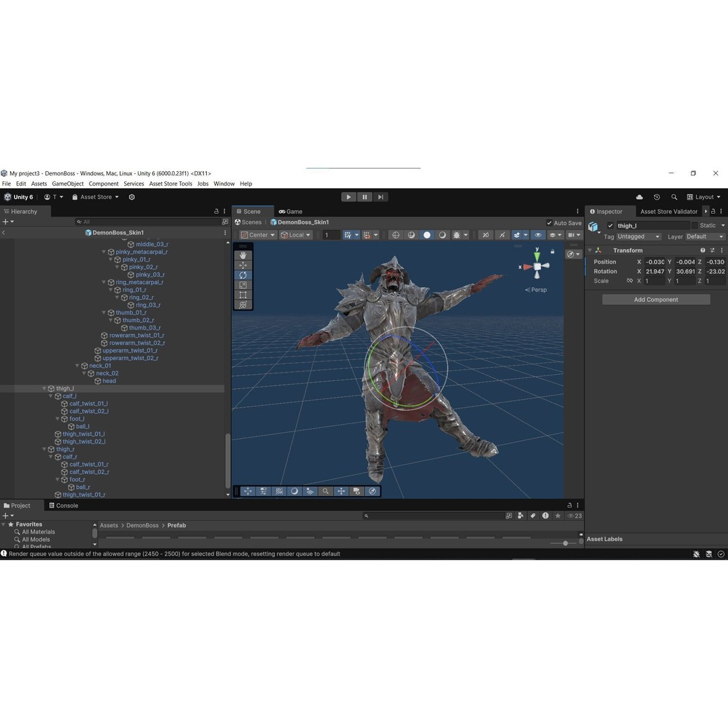Click the Pause button
728x728 pixels.
(x=365, y=197)
